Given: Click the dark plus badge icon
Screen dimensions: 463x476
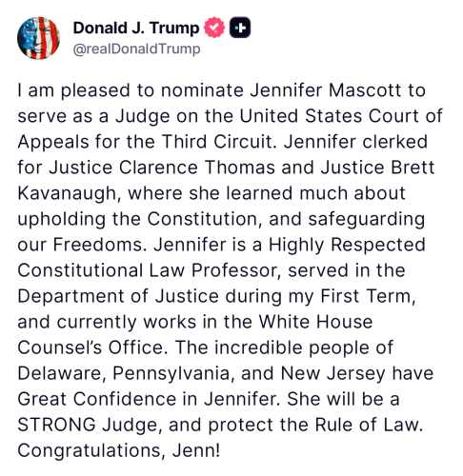Looking at the screenshot, I should [x=240, y=28].
